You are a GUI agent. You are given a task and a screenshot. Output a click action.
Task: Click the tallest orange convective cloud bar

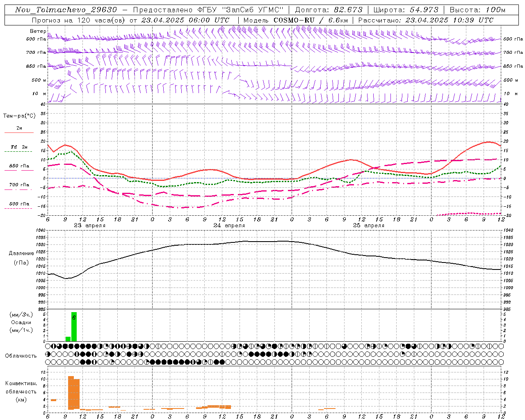click(x=71, y=393)
